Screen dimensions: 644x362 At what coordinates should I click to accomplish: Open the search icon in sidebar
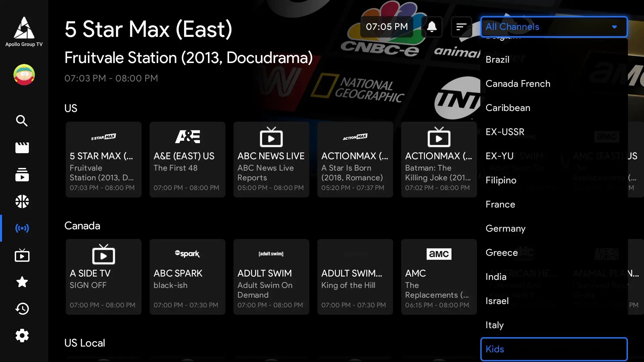pos(22,121)
